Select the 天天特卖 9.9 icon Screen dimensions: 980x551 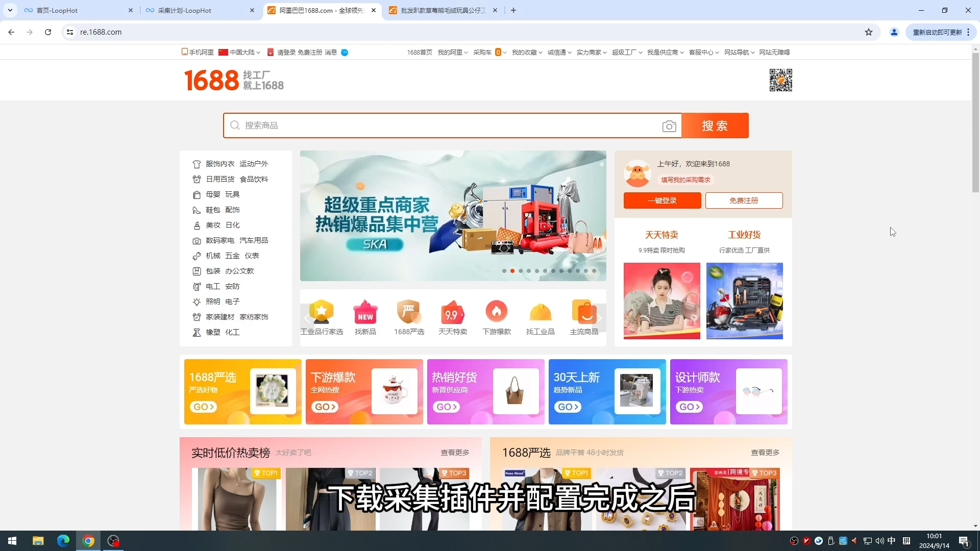pyautogui.click(x=453, y=312)
